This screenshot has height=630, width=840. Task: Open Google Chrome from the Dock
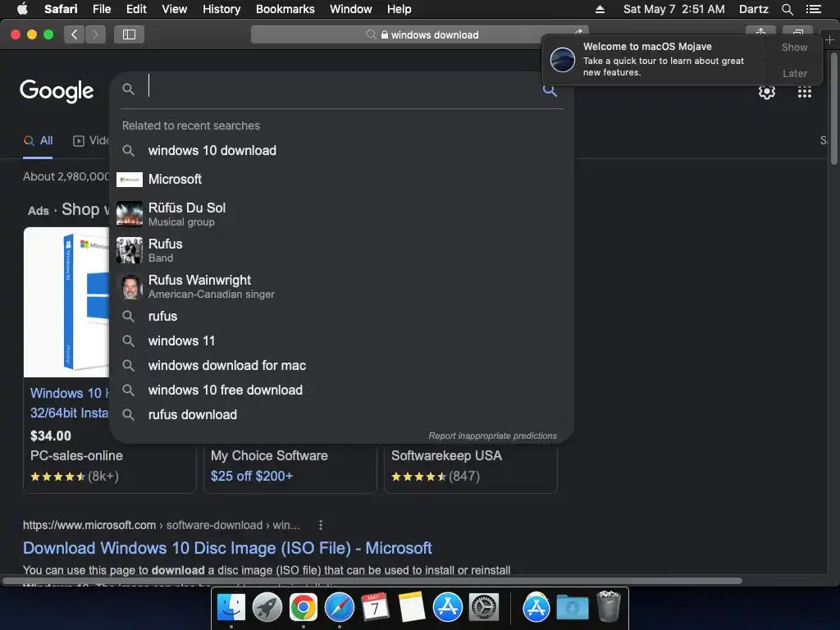tap(304, 608)
